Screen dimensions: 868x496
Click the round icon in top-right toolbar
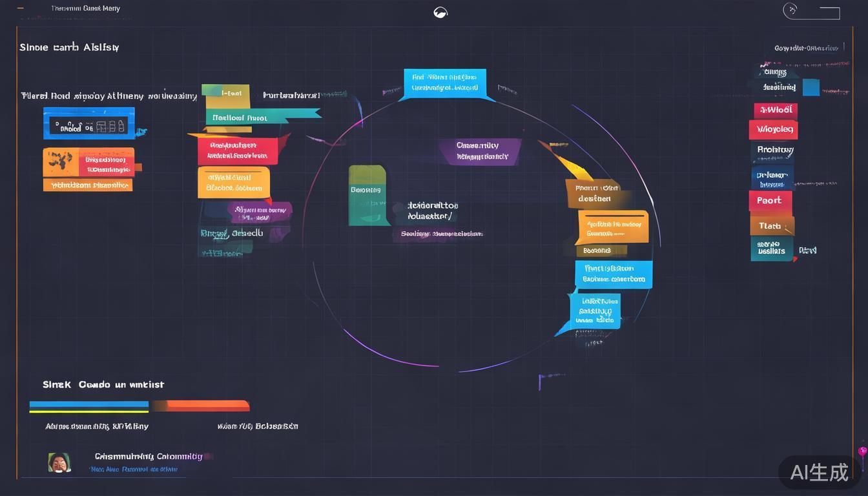[x=790, y=10]
